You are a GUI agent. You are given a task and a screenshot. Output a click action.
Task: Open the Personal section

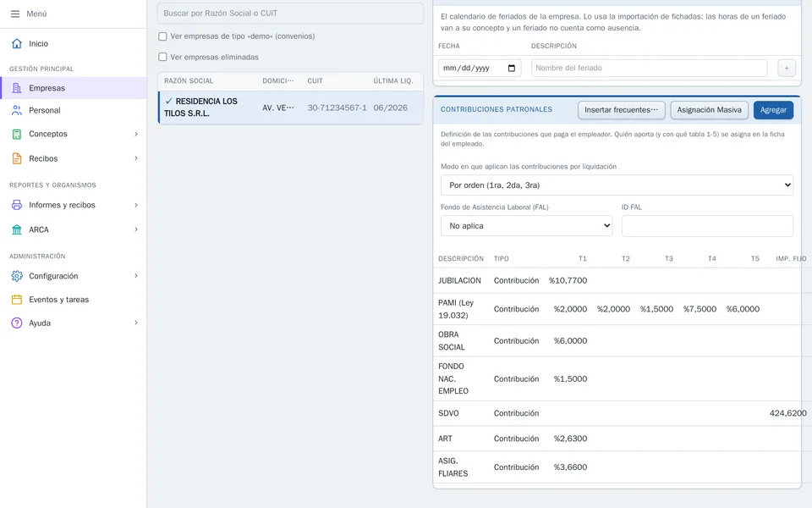[x=74, y=110]
